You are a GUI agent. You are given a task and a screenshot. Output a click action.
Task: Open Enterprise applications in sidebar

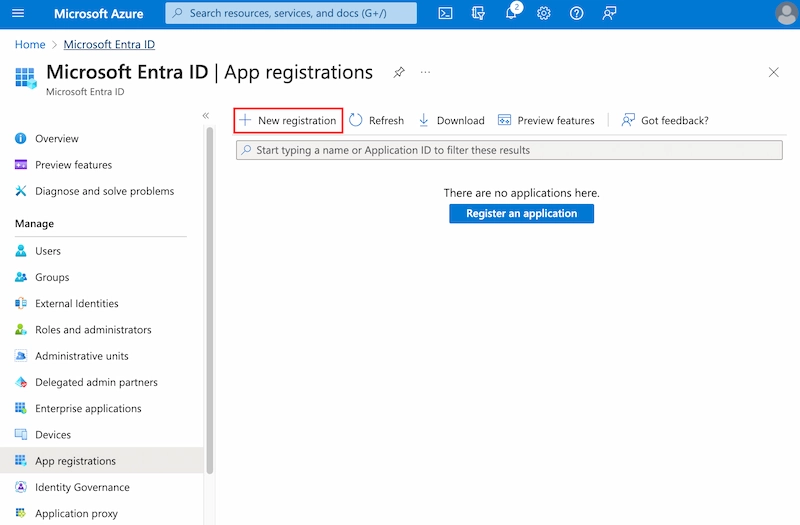point(88,408)
